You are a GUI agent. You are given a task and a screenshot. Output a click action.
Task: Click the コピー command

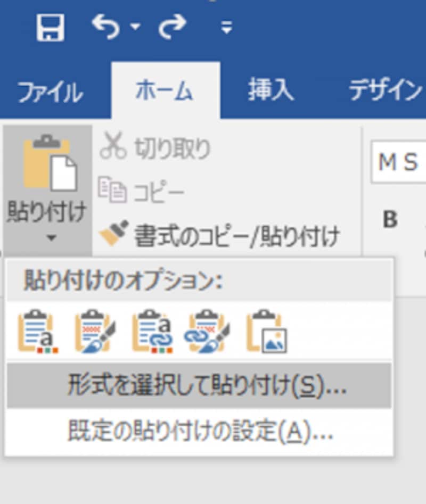(x=142, y=189)
